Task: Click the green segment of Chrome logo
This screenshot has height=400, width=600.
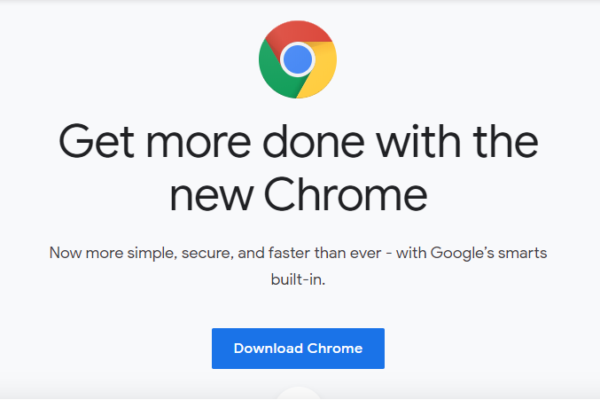Action: tap(276, 76)
